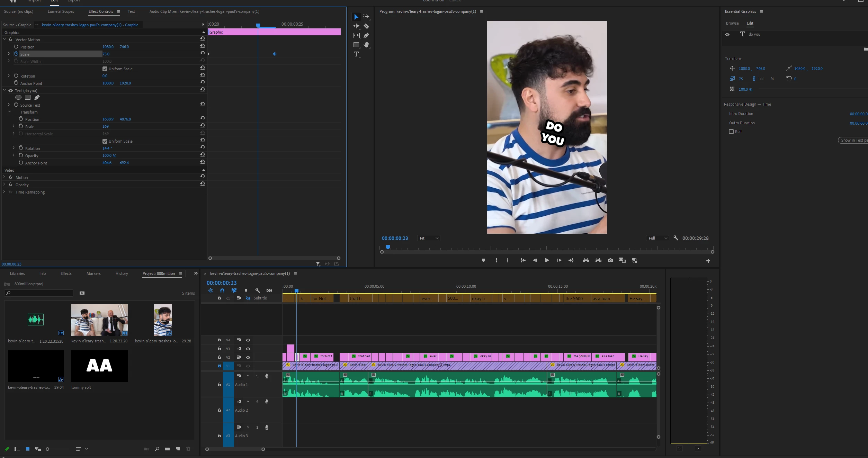Click the Export Frame camera icon

click(x=610, y=260)
